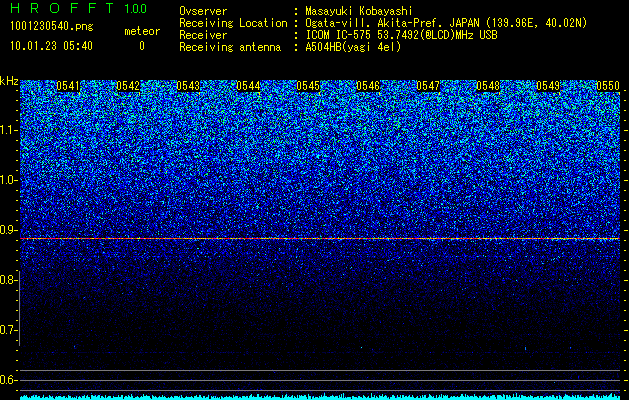
Task: Click the 0.8 kHz axis label
Action: click(x=8, y=280)
